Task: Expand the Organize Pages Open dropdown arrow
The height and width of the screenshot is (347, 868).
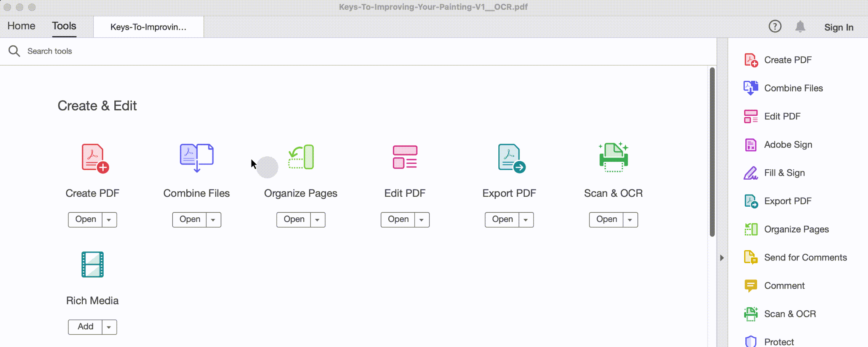Action: pos(318,220)
